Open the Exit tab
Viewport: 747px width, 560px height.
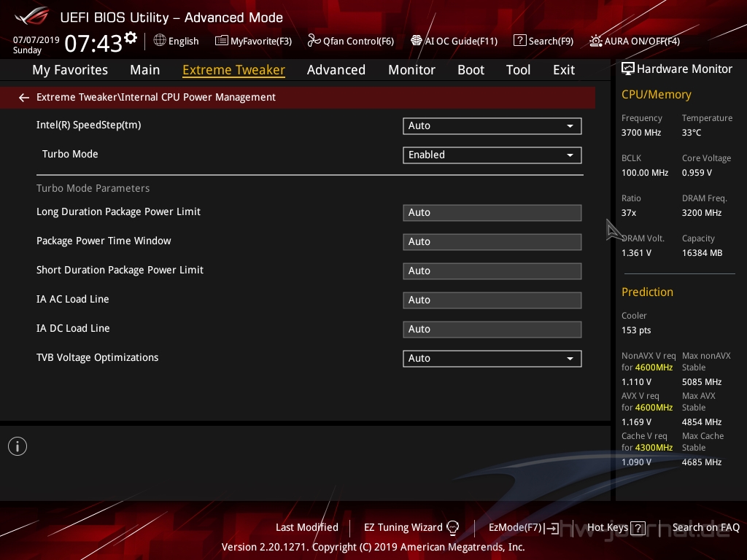pyautogui.click(x=564, y=69)
